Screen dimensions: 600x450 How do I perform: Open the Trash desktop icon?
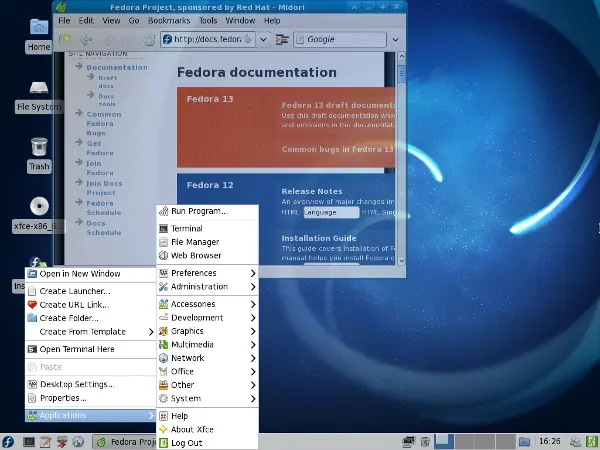(x=39, y=147)
